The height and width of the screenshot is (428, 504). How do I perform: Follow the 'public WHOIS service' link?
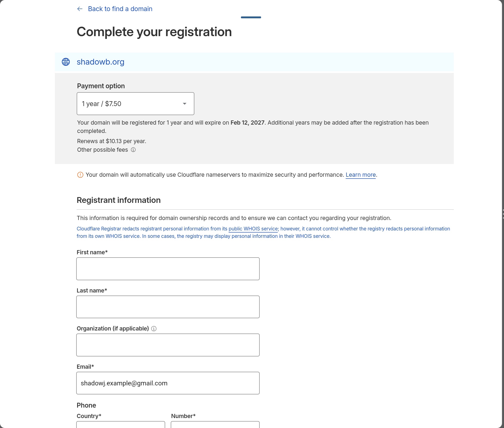coord(253,229)
